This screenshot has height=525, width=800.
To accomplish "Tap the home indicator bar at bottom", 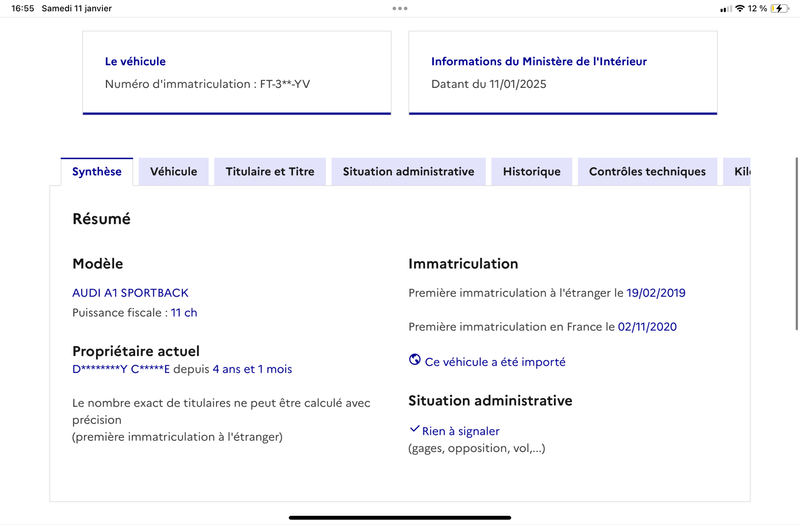I will [x=400, y=517].
